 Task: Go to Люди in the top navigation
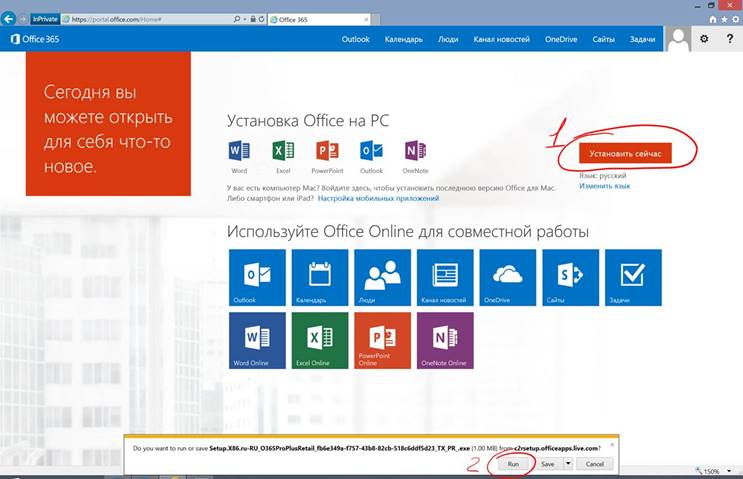[x=448, y=39]
